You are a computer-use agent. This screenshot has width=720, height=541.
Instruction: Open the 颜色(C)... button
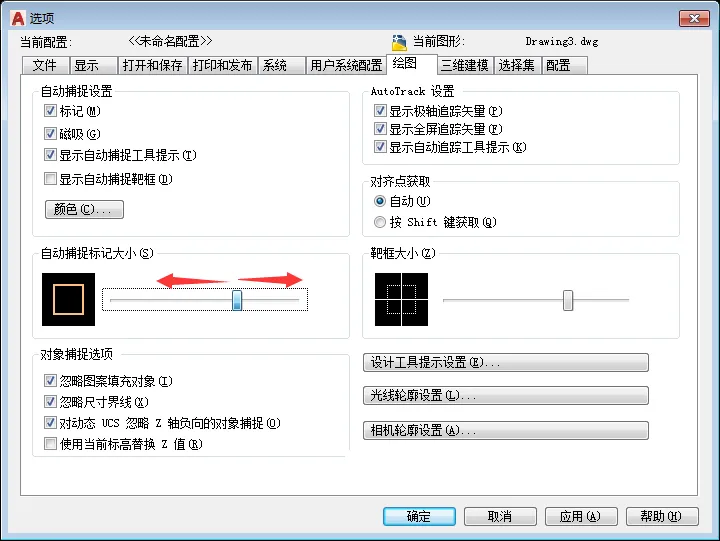84,209
